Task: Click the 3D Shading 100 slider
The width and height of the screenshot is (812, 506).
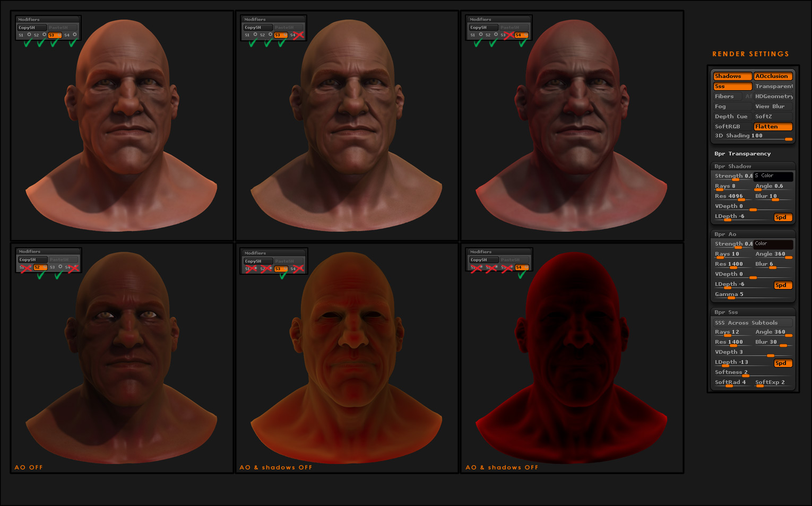Action: (x=753, y=136)
